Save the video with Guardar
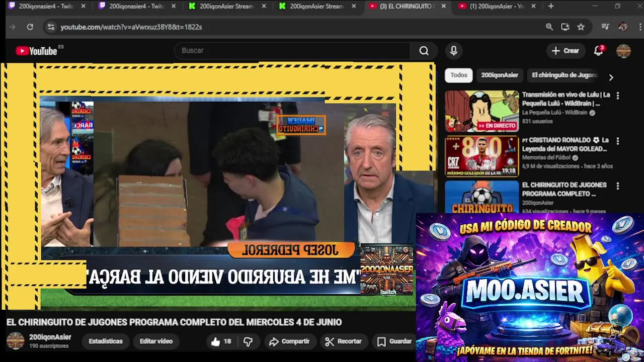The image size is (644, 362). (x=395, y=341)
